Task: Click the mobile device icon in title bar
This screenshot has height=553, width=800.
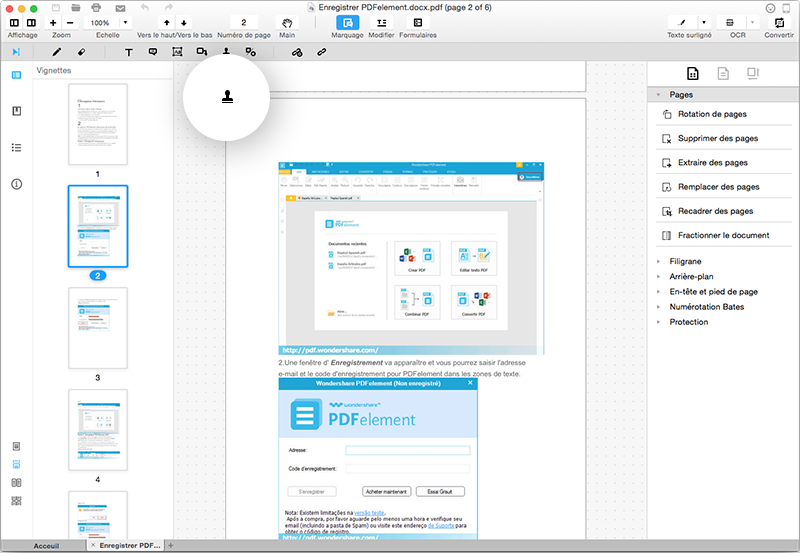Action: 787,8
